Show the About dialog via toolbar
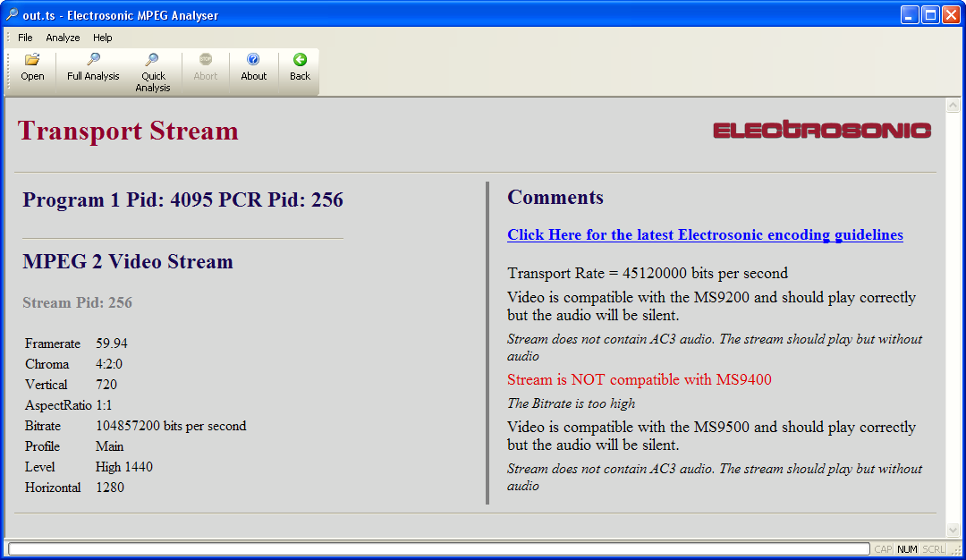Screen dimensions: 966x560 click(253, 67)
